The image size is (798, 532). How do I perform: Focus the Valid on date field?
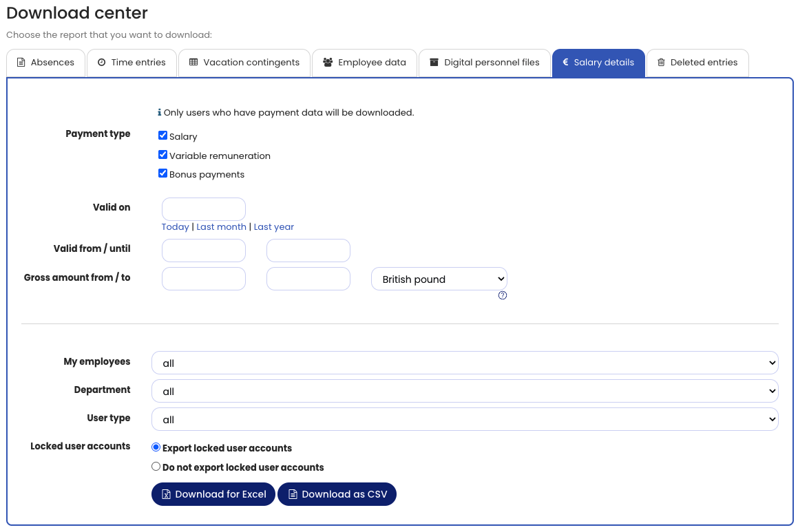pyautogui.click(x=204, y=209)
